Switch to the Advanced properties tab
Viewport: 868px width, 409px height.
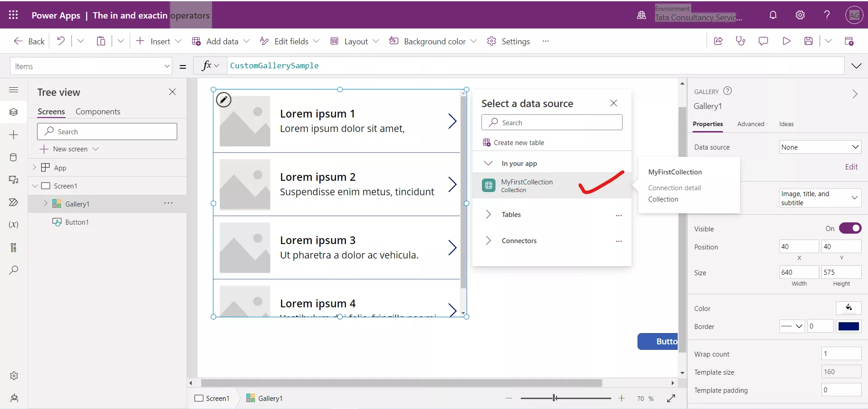tap(751, 124)
